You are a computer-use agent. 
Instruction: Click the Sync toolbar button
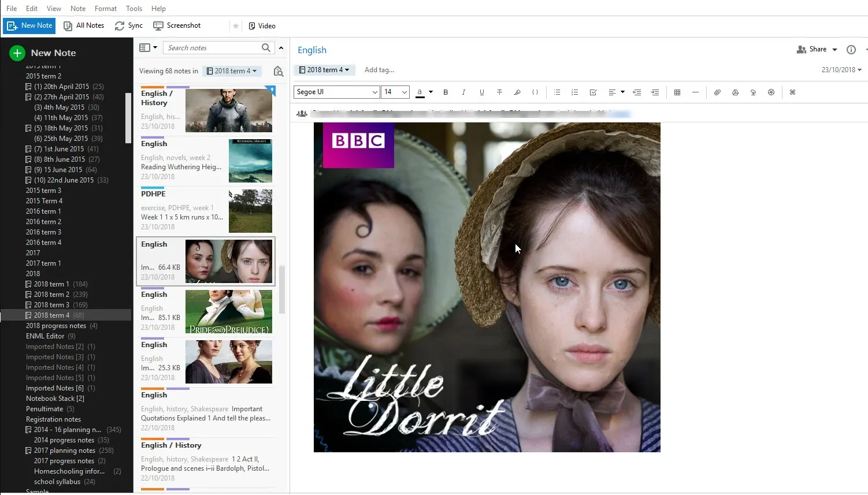point(128,25)
